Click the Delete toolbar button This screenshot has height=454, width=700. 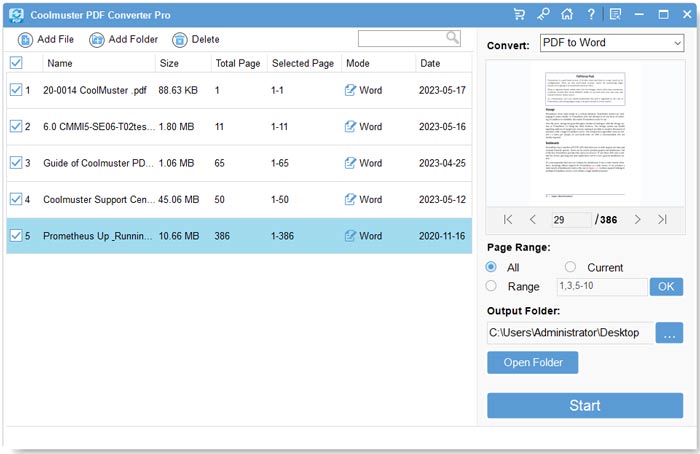click(196, 39)
